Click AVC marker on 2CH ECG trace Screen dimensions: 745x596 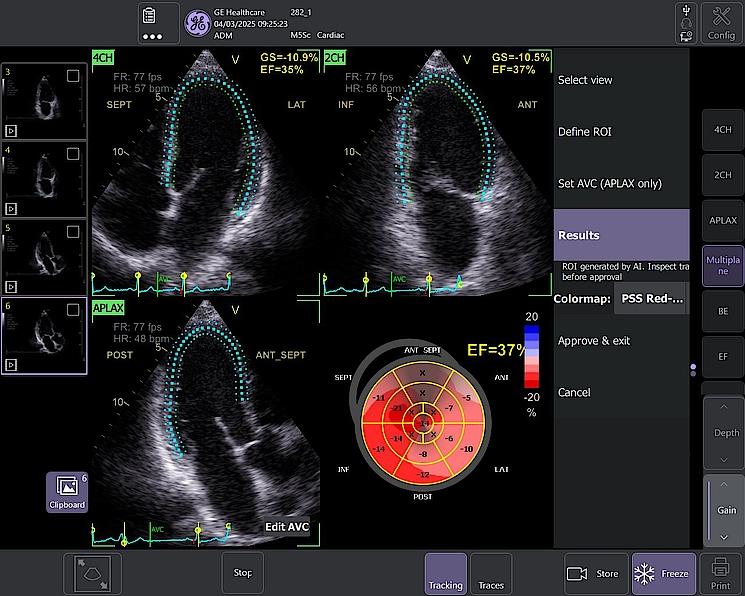tap(399, 279)
